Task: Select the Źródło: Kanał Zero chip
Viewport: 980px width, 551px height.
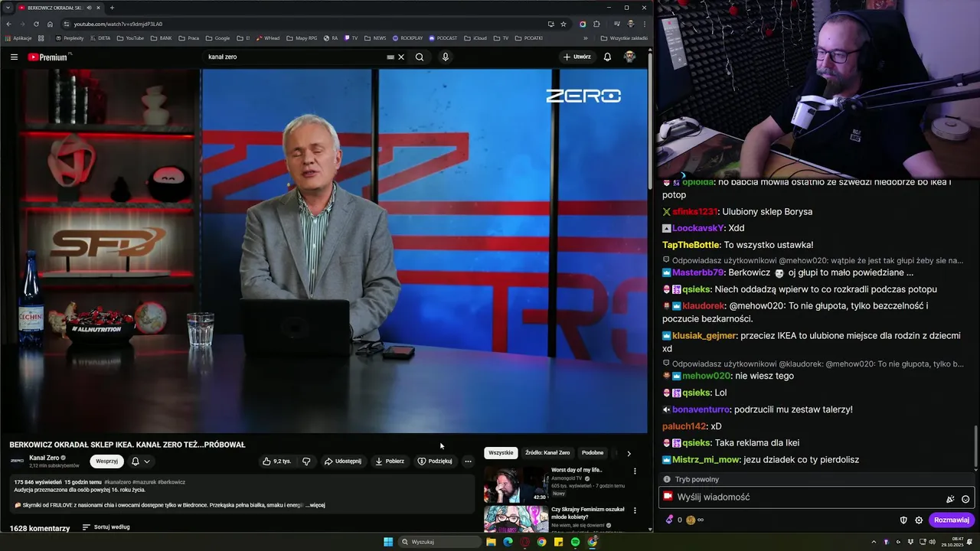Action: pos(547,453)
